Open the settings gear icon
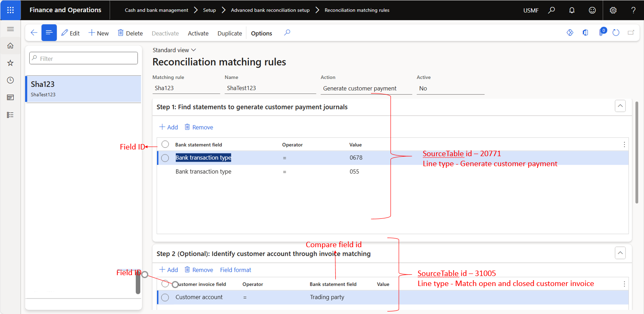 [x=613, y=10]
